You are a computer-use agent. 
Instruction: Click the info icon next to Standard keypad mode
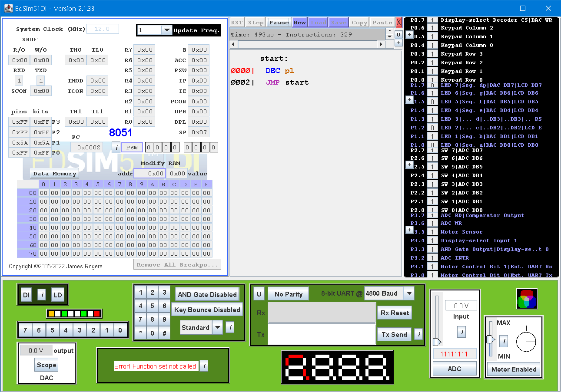coord(230,327)
